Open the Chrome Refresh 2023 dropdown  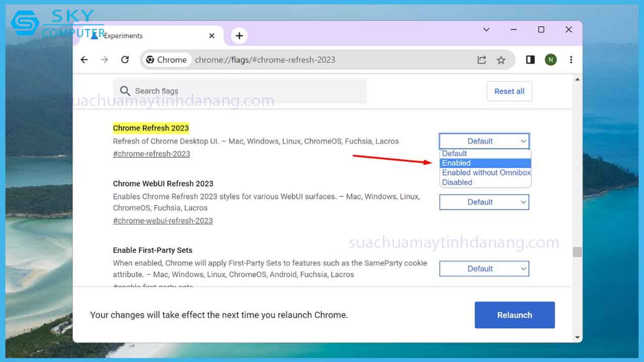[484, 141]
